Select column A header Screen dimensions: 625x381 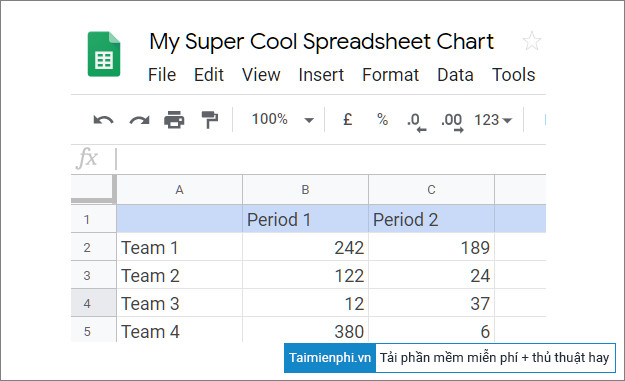coord(179,190)
